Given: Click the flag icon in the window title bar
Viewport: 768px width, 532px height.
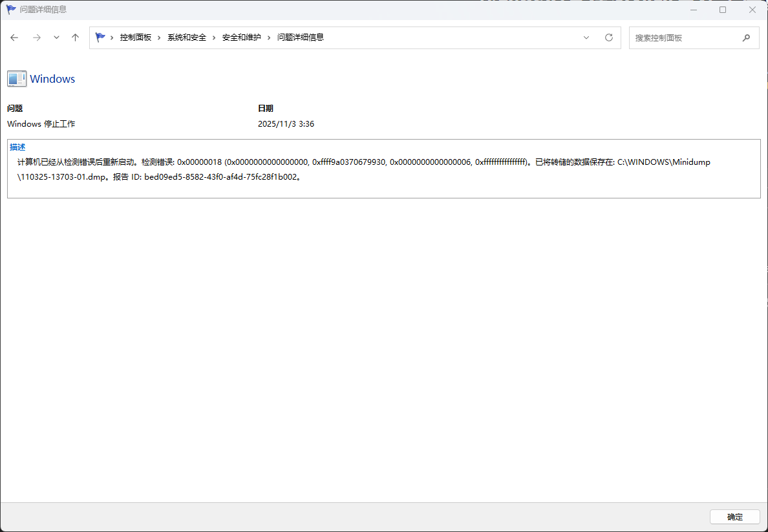Looking at the screenshot, I should tap(10, 10).
